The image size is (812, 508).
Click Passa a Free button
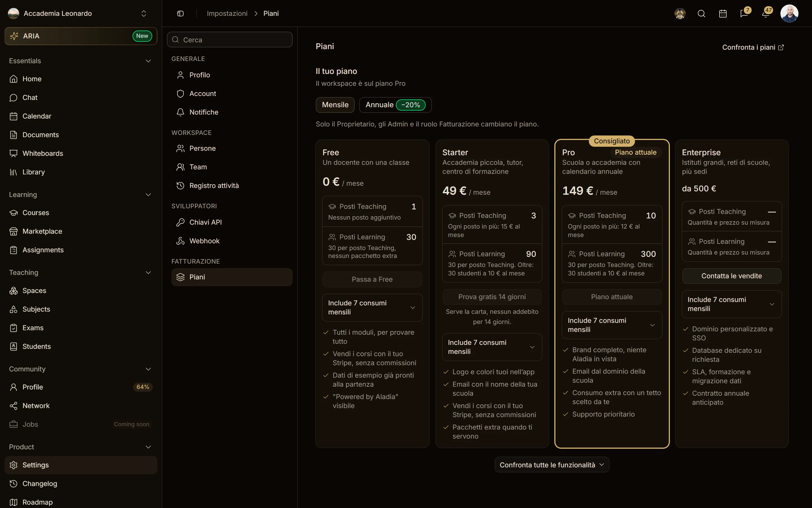372,279
